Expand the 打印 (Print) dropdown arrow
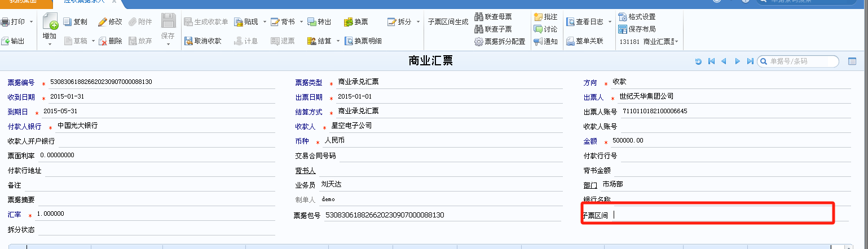868x249 pixels. (31, 22)
